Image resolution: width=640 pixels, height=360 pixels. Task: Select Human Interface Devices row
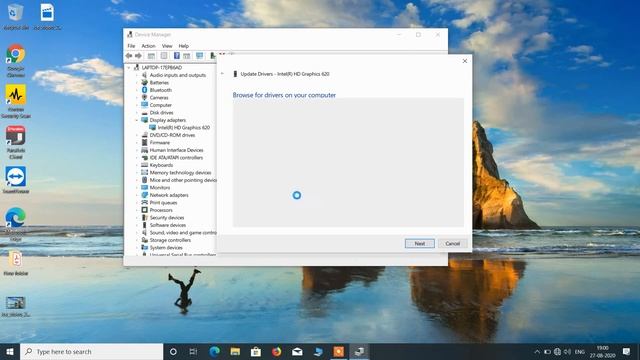coord(172,150)
